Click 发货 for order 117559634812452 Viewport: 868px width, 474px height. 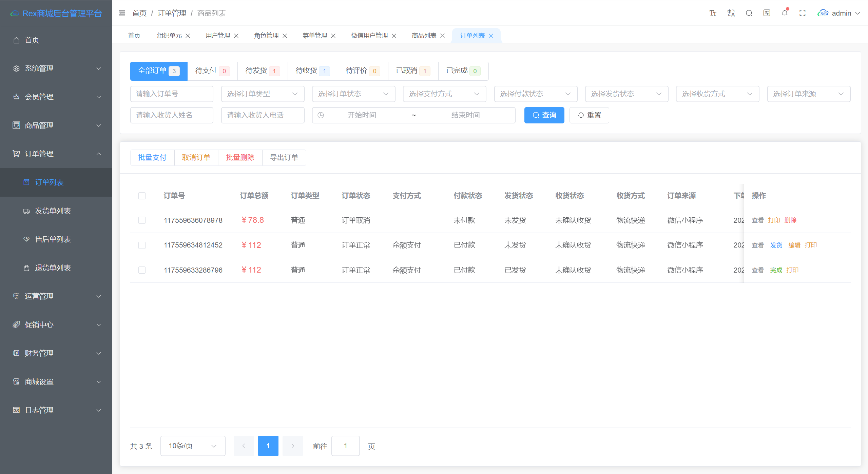point(776,245)
